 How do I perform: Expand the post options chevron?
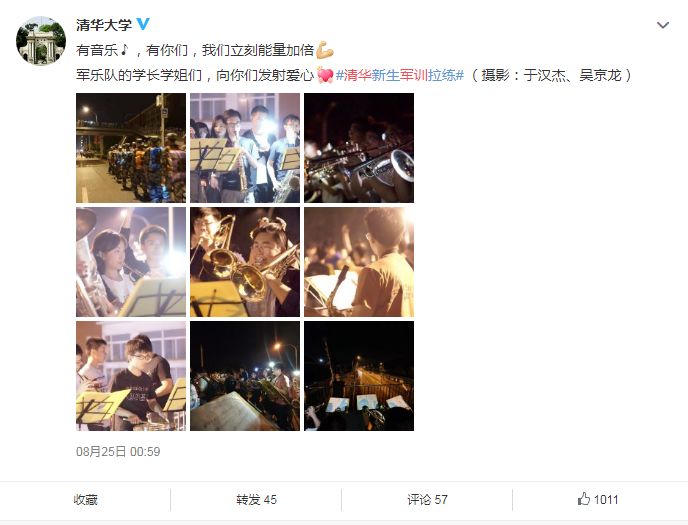[663, 25]
